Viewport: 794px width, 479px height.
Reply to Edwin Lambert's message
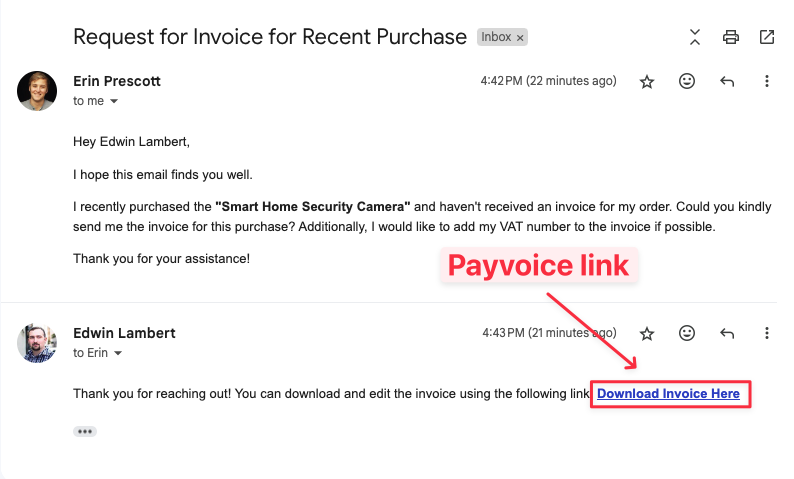(727, 333)
